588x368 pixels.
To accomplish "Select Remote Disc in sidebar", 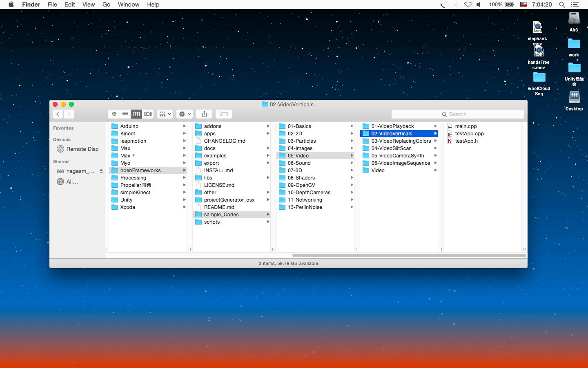I will (x=82, y=149).
